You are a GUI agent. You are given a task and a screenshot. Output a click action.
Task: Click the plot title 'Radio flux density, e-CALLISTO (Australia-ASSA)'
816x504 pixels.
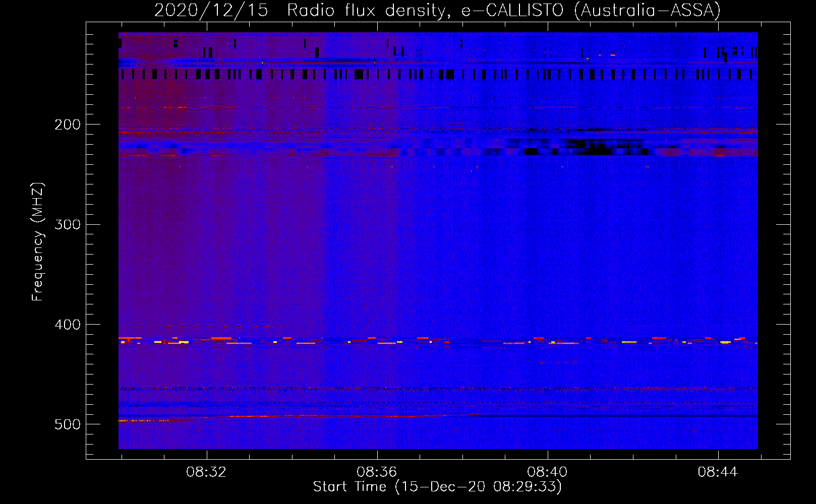pos(504,11)
